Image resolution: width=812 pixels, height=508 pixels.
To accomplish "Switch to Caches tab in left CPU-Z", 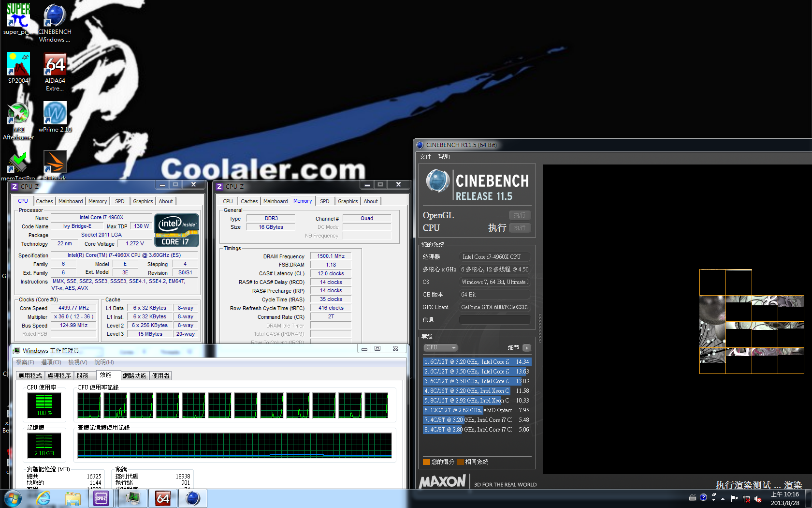I will pos(44,201).
